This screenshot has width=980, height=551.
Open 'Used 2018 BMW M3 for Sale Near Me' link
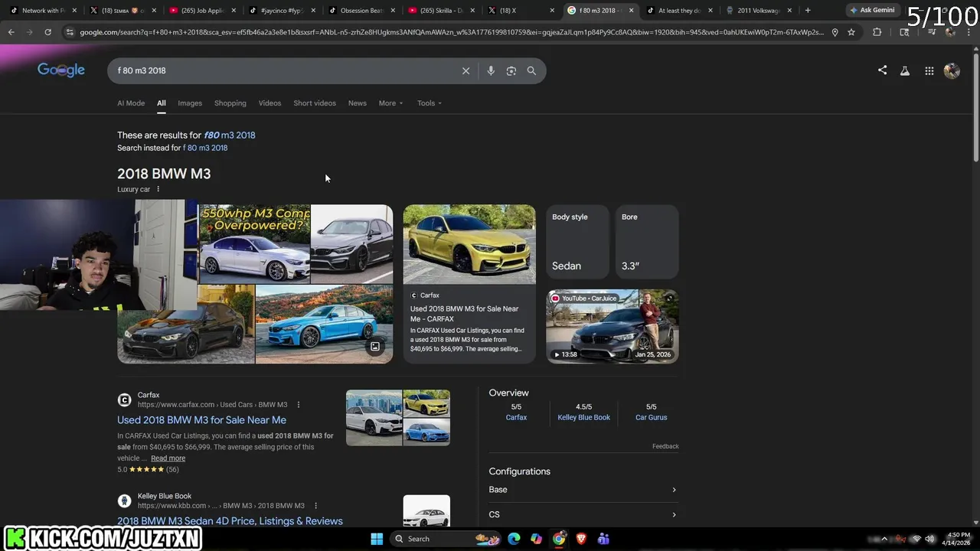201,420
